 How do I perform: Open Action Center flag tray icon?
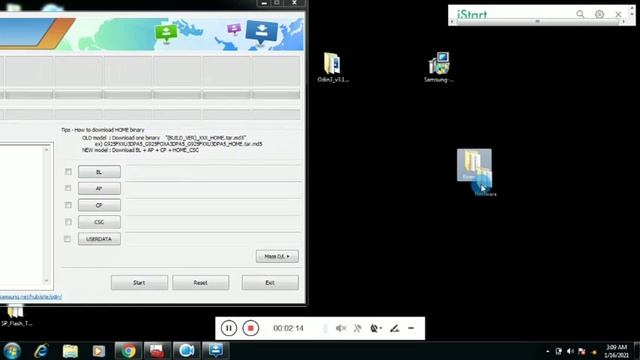(582, 351)
